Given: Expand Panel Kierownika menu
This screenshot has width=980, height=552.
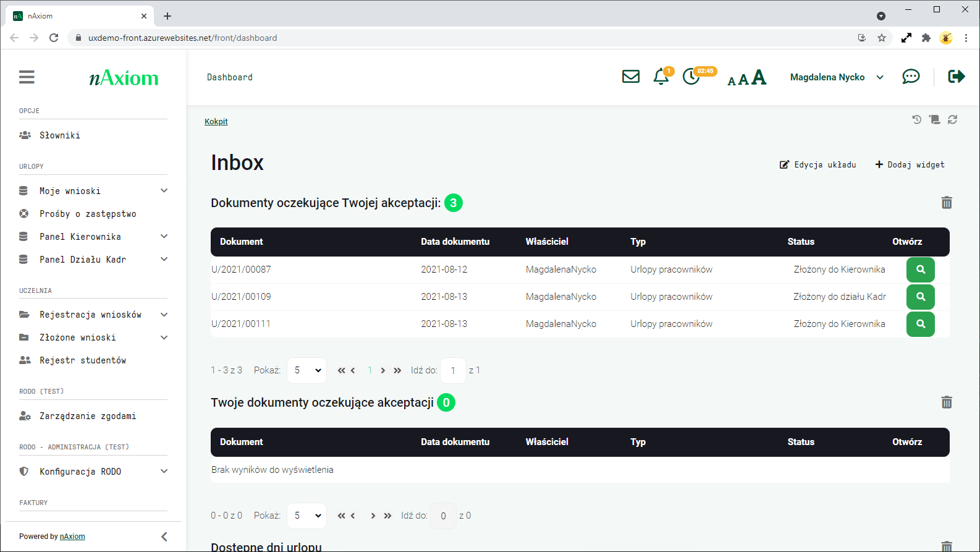Looking at the screenshot, I should pyautogui.click(x=164, y=236).
